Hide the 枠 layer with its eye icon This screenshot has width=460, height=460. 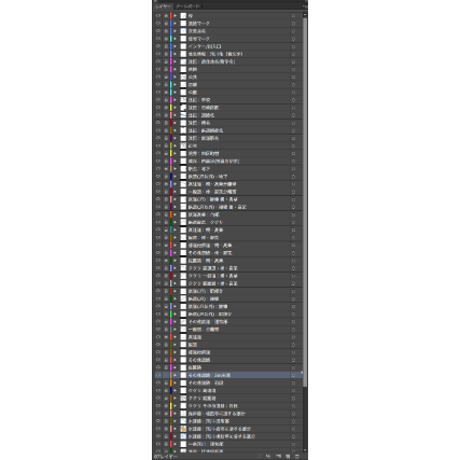click(158, 16)
